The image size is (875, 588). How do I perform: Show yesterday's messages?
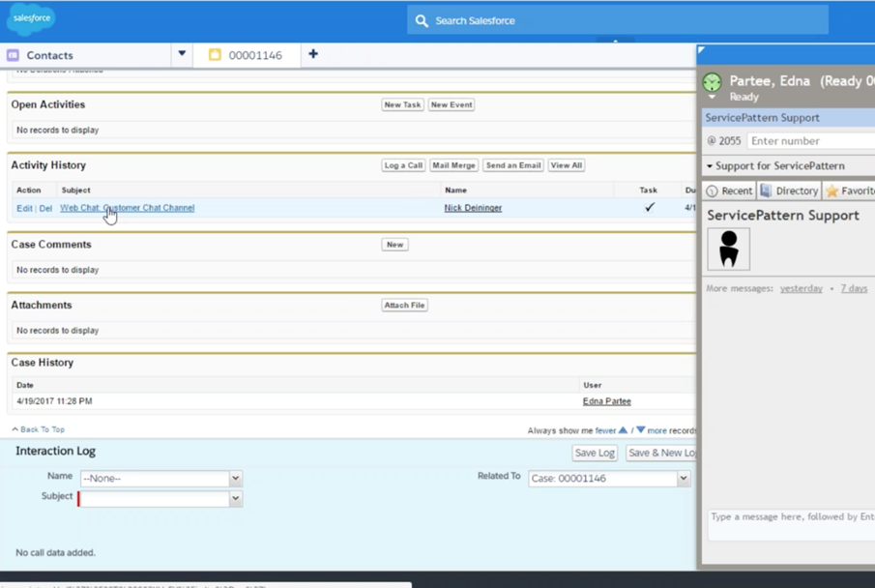pyautogui.click(x=802, y=288)
